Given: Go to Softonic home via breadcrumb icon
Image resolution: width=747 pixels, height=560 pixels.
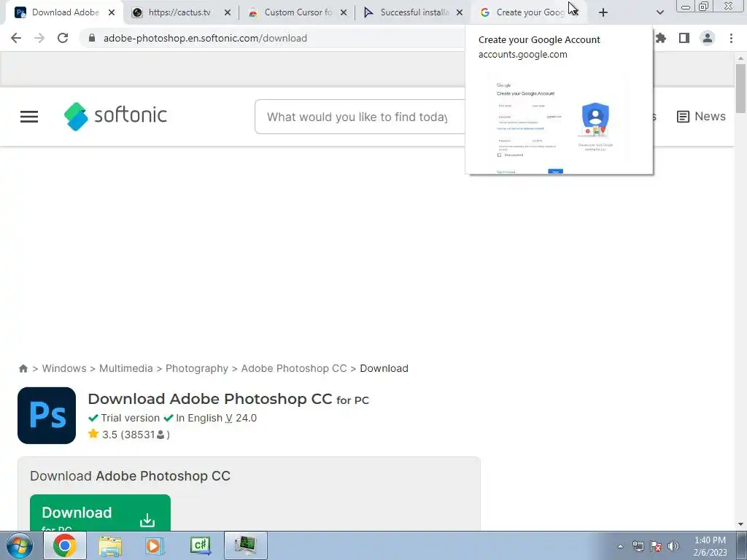Looking at the screenshot, I should (23, 368).
